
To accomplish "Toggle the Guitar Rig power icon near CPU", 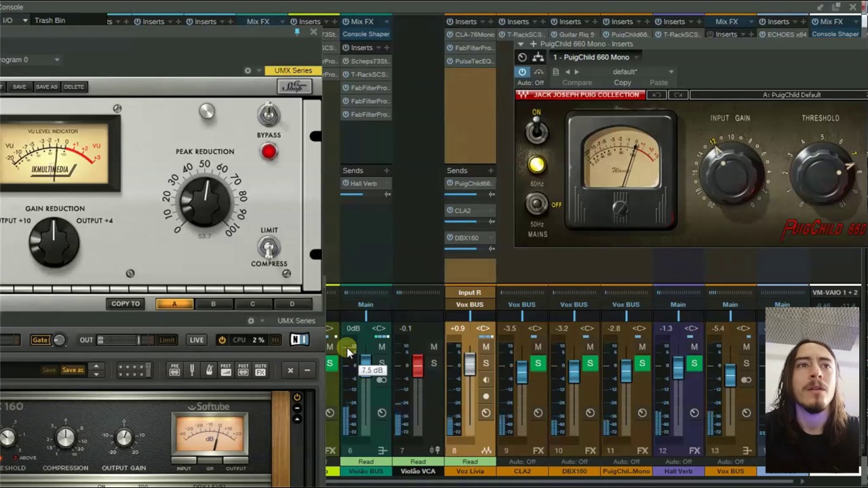I will pos(222,340).
